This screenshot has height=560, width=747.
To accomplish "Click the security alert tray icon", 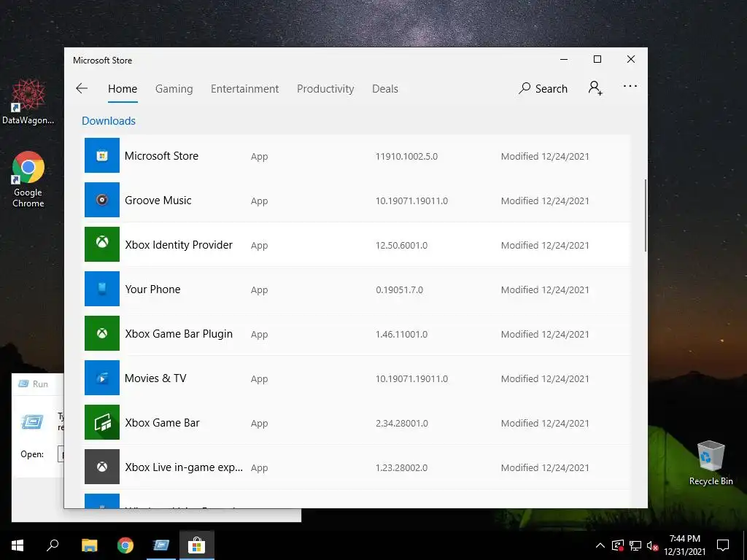I will pos(618,545).
